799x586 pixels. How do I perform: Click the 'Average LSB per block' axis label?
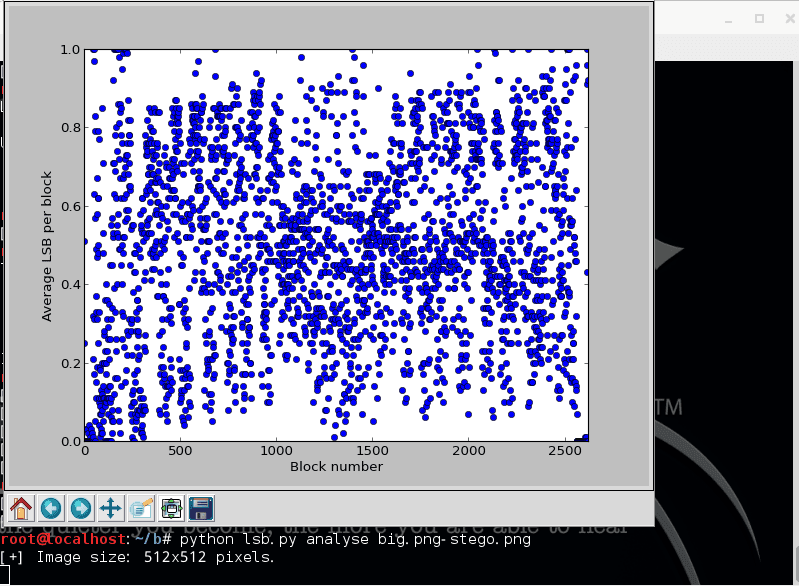coord(46,246)
